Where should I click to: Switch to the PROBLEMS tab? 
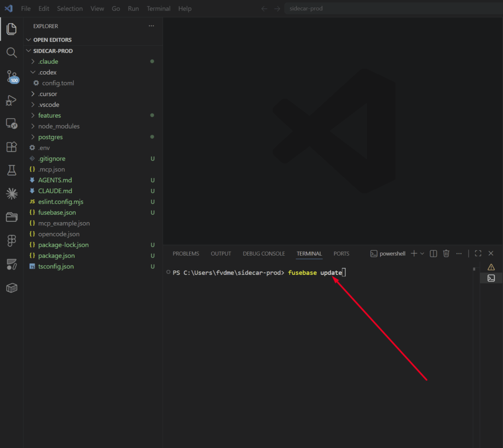186,254
